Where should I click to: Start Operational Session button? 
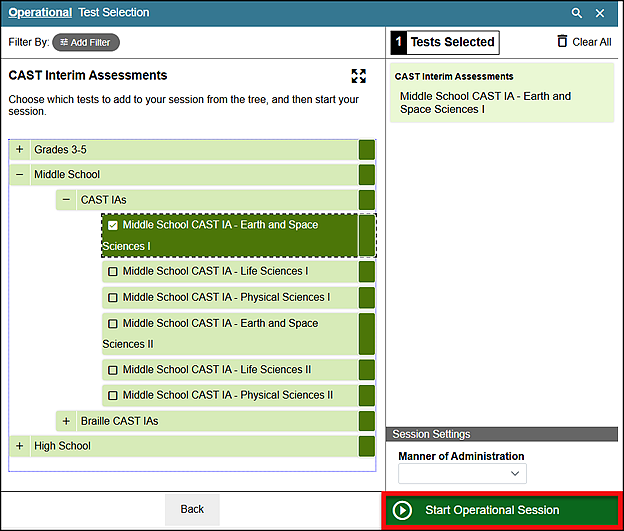pos(501,510)
